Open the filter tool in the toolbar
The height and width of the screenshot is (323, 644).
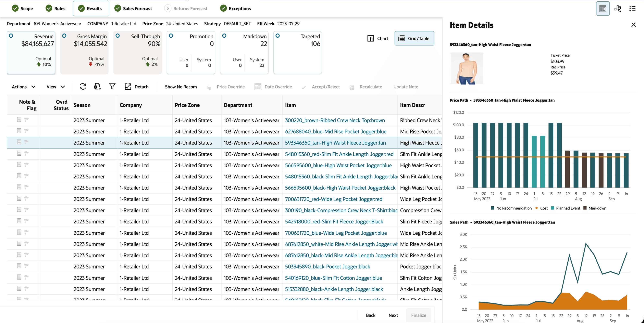[x=112, y=87]
